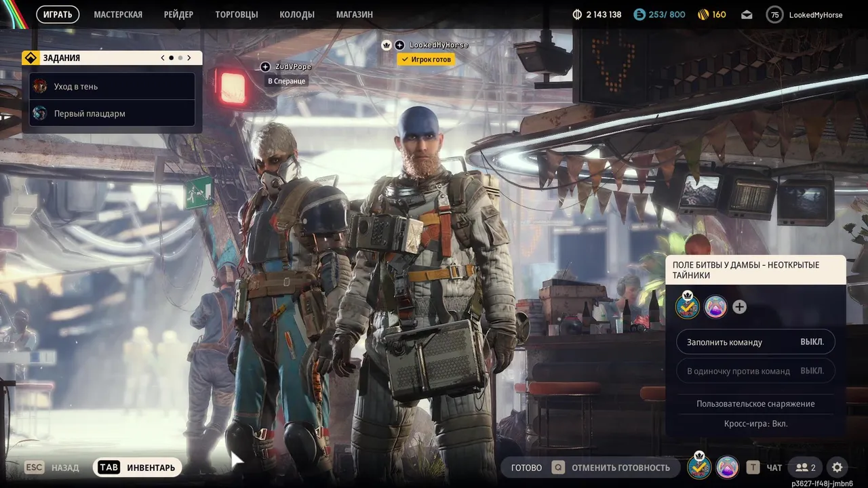
Task: Click the ESC key icon
Action: coord(35,467)
